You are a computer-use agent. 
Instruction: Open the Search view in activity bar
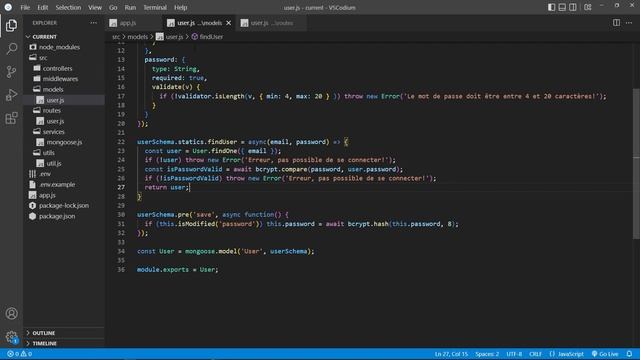11,49
